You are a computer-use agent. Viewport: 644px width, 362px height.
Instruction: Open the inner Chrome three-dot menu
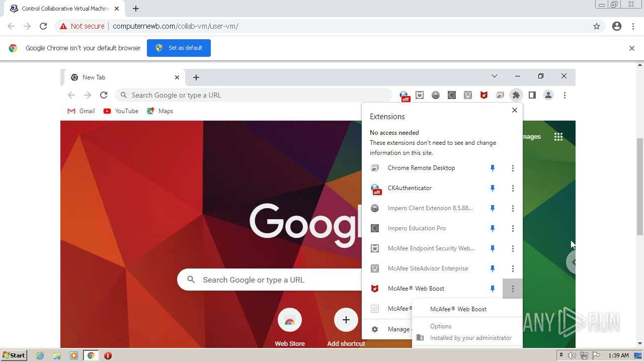[x=565, y=95]
